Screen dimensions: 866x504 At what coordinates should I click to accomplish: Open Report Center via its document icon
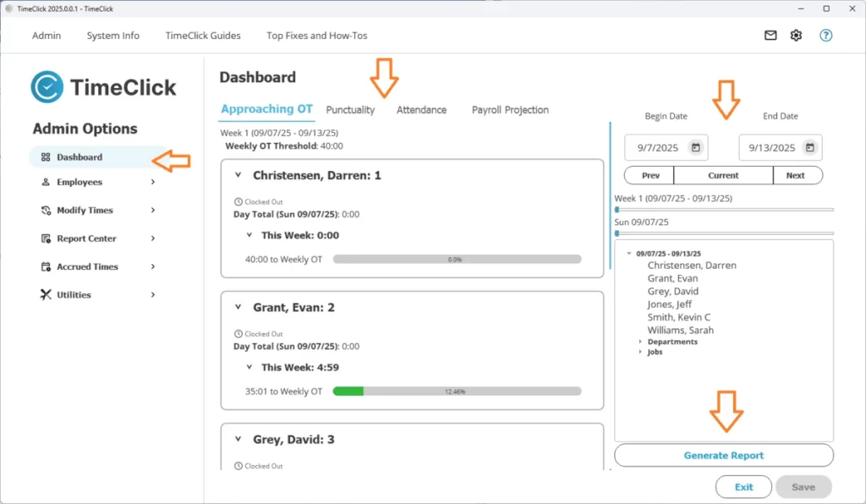47,238
